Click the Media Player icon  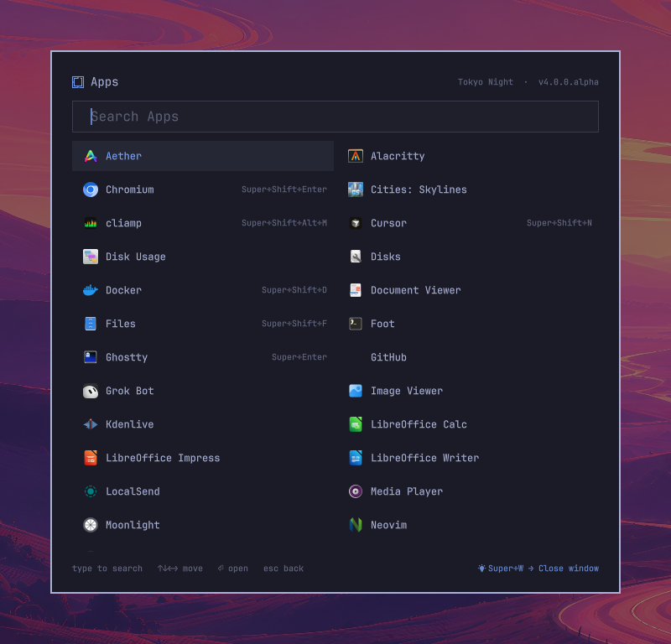click(x=355, y=491)
